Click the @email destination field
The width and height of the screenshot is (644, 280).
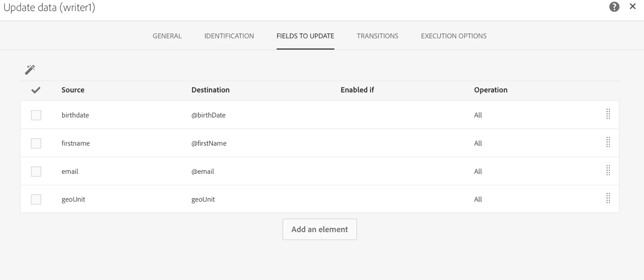point(203,171)
